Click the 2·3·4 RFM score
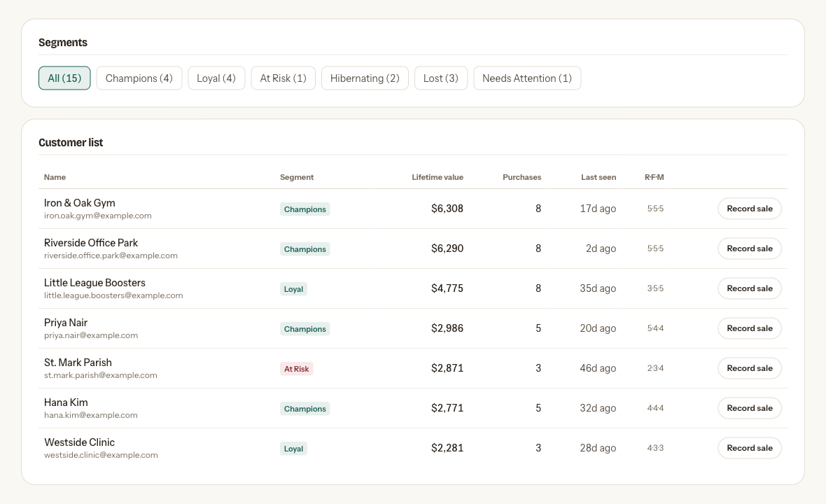The height and width of the screenshot is (504, 826). pos(655,368)
